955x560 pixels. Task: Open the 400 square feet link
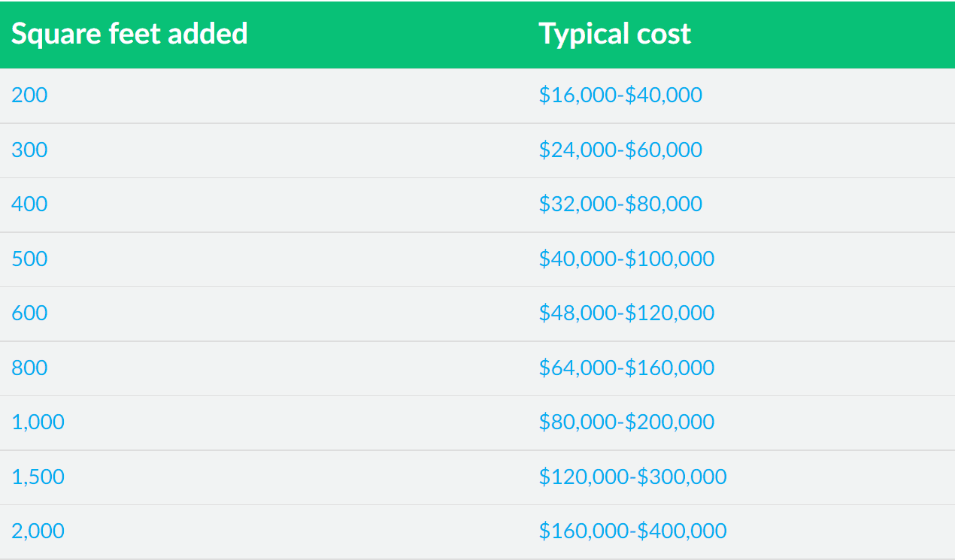coord(29,204)
